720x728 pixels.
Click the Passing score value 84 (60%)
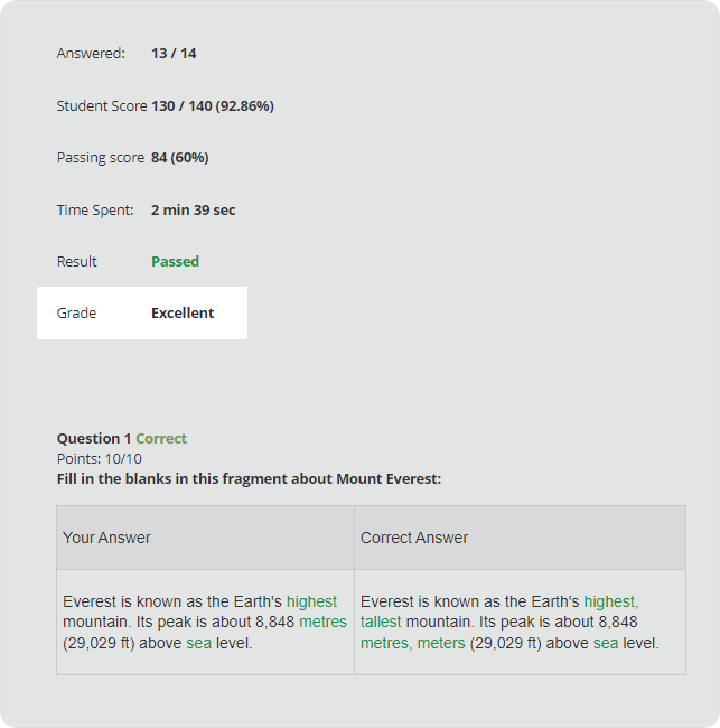pos(180,158)
